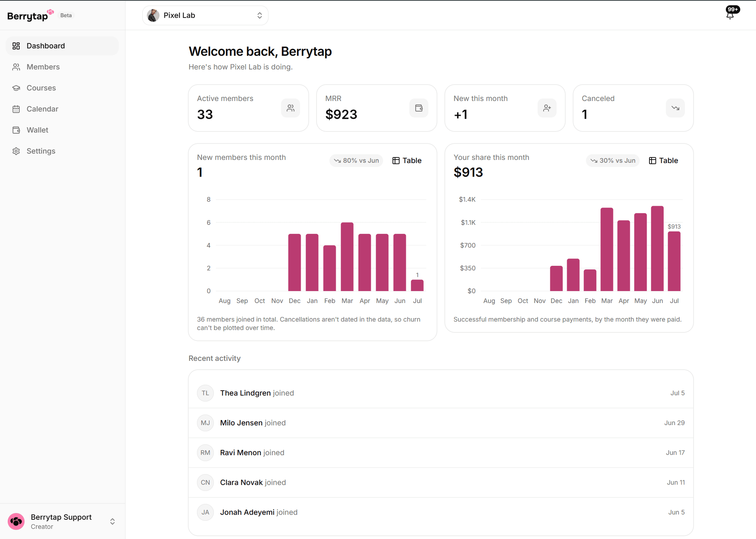
Task: Select the Mar bar in New members chart
Action: point(347,257)
